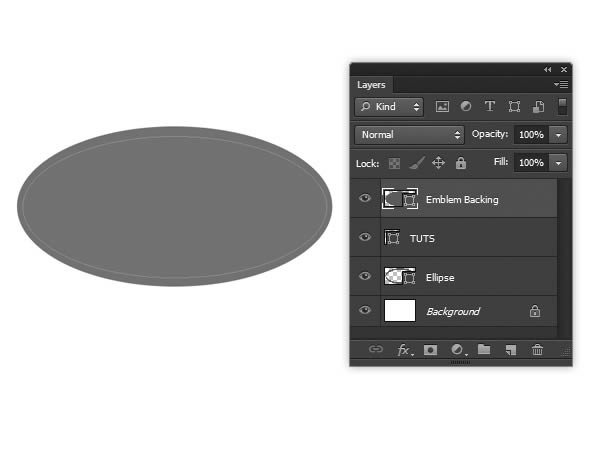Hide the Background layer

click(x=365, y=310)
